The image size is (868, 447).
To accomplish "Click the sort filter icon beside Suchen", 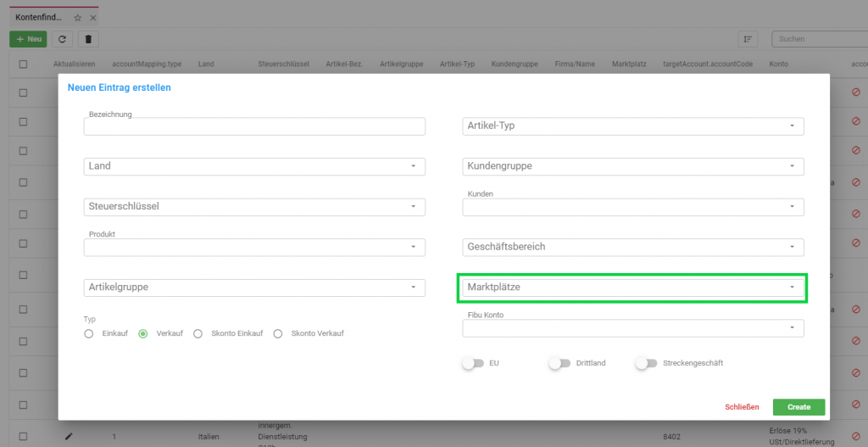I will [748, 39].
